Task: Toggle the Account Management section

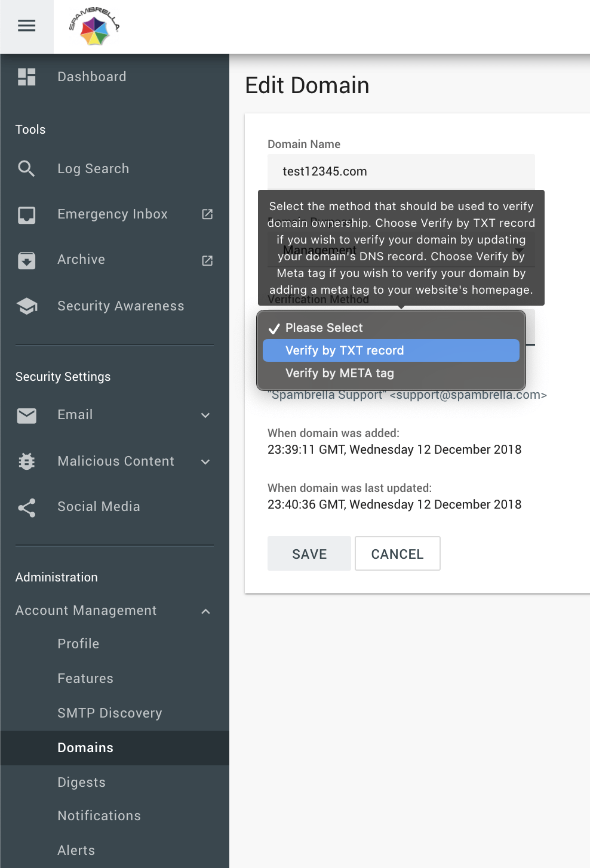Action: coord(86,610)
